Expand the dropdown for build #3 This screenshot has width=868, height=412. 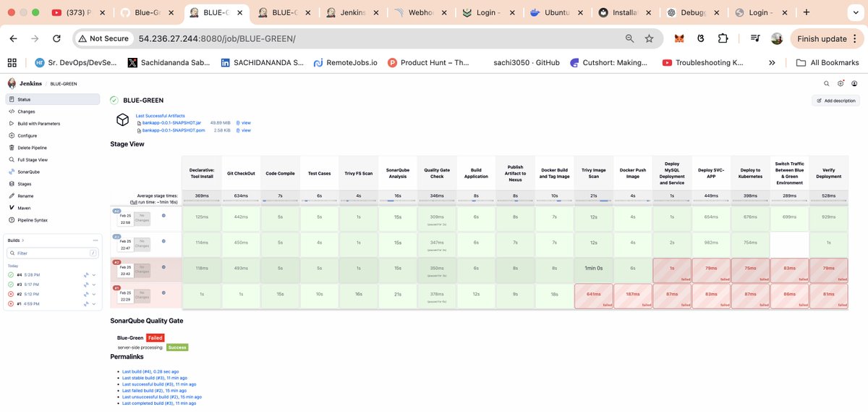pyautogui.click(x=94, y=285)
